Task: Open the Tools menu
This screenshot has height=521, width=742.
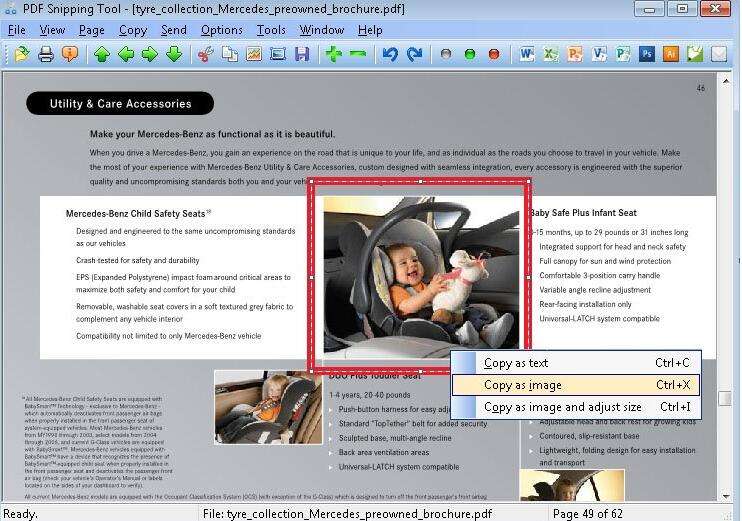Action: [271, 30]
